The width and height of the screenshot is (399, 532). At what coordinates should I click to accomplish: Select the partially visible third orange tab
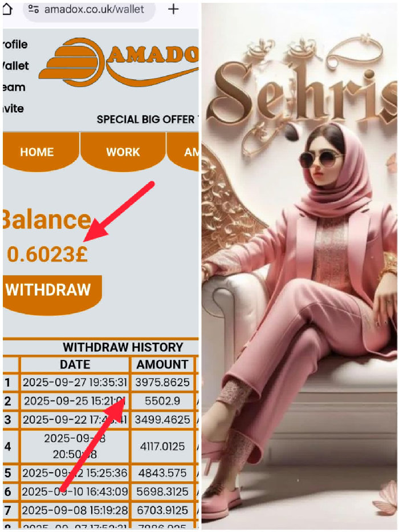183,152
